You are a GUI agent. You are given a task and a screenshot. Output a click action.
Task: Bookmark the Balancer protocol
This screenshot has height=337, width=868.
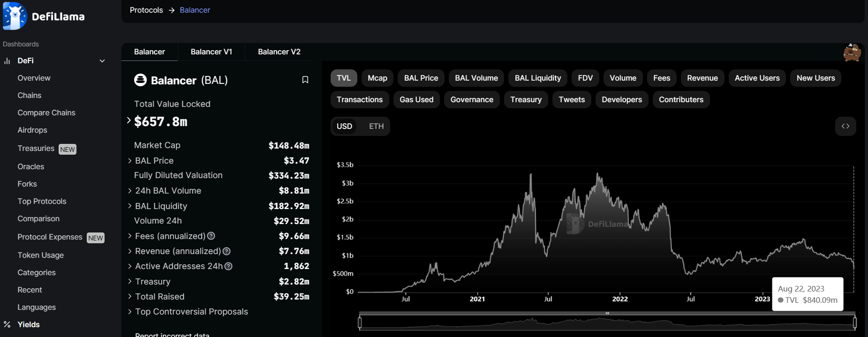click(305, 80)
